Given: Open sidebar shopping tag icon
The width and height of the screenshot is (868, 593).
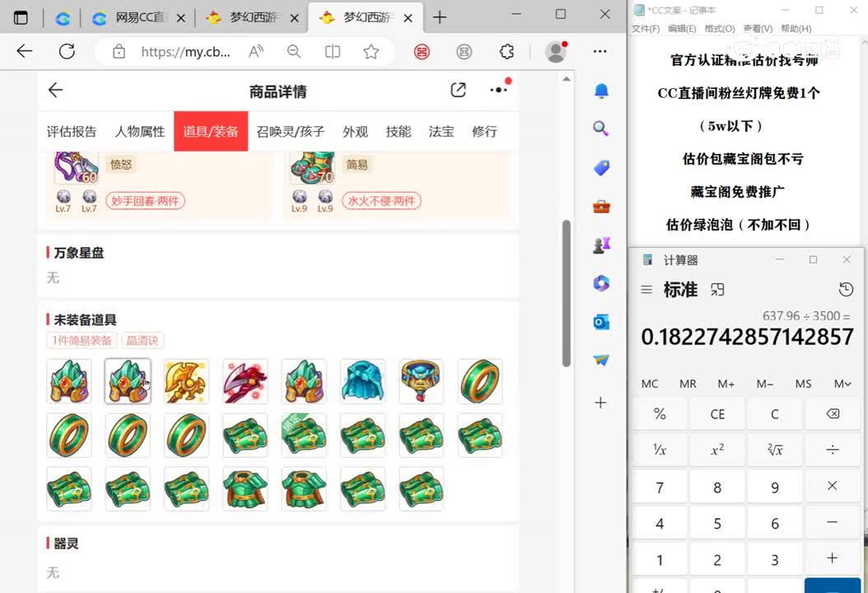Looking at the screenshot, I should click(x=601, y=168).
